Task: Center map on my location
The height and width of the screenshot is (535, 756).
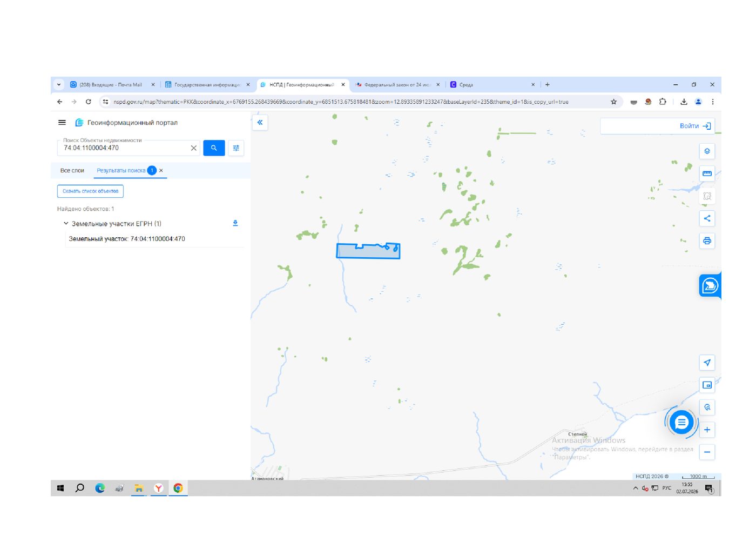Action: (707, 363)
